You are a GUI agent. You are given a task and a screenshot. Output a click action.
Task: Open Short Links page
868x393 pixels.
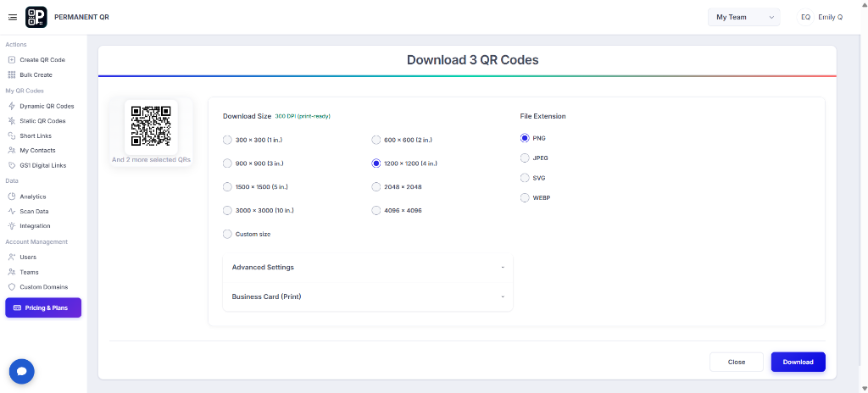pos(36,136)
